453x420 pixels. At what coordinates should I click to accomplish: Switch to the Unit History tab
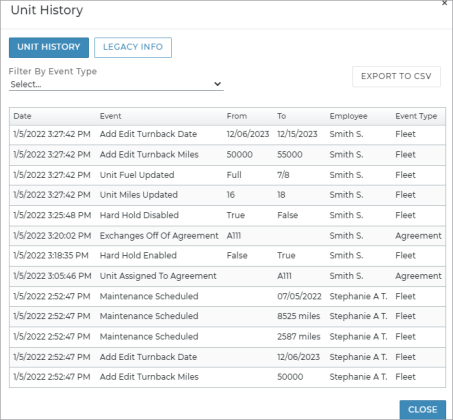click(49, 47)
